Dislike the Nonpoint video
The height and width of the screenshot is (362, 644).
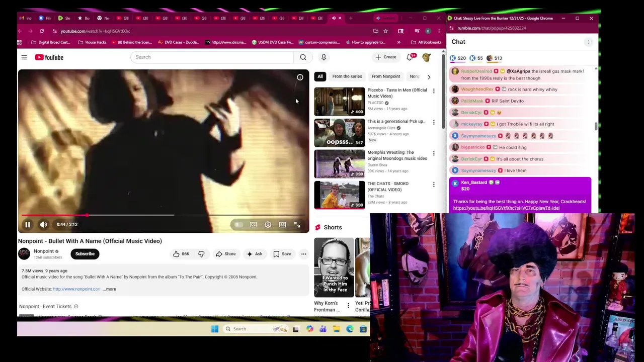(x=201, y=254)
